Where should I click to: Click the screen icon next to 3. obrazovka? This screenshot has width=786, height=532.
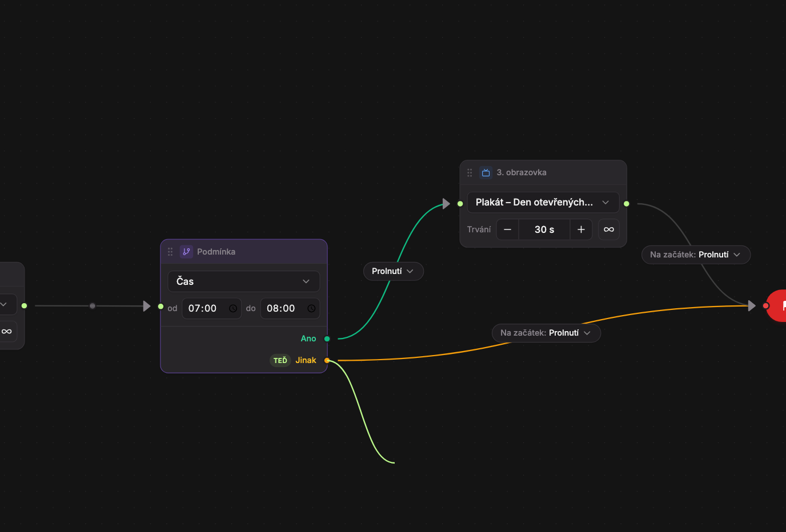pos(486,172)
